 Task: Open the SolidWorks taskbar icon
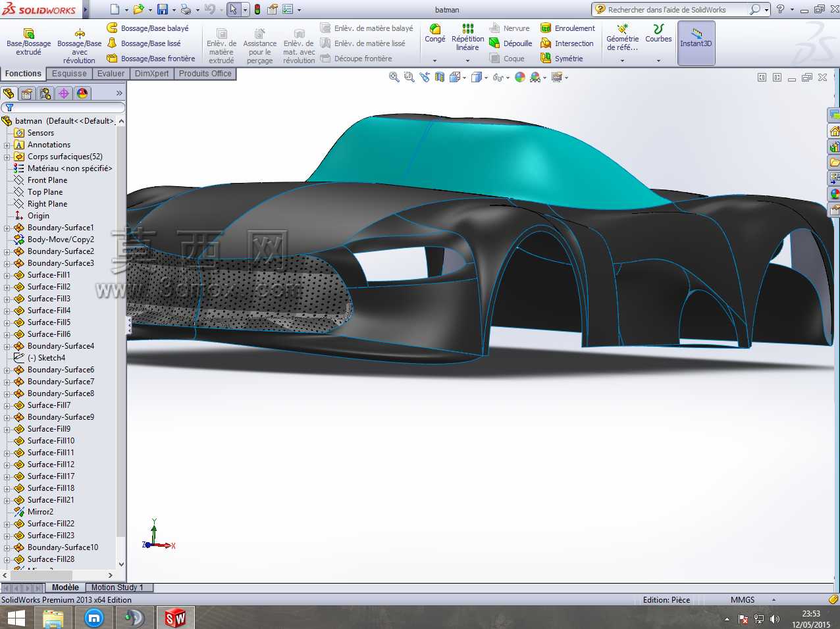coord(174,618)
